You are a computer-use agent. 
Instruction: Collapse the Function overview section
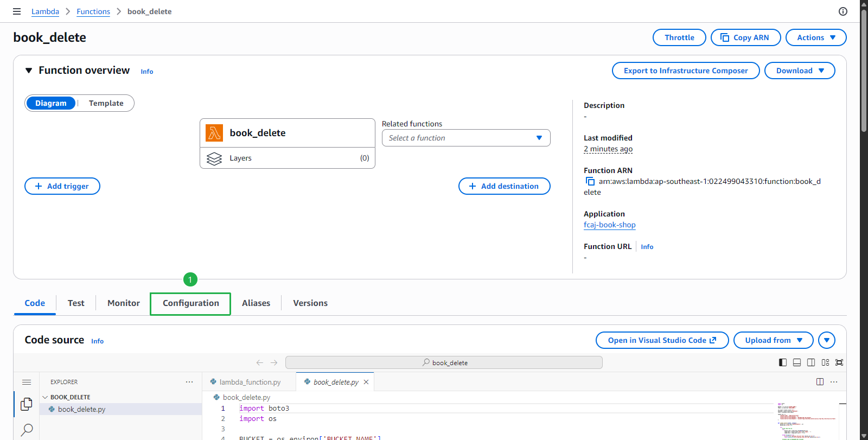click(29, 71)
